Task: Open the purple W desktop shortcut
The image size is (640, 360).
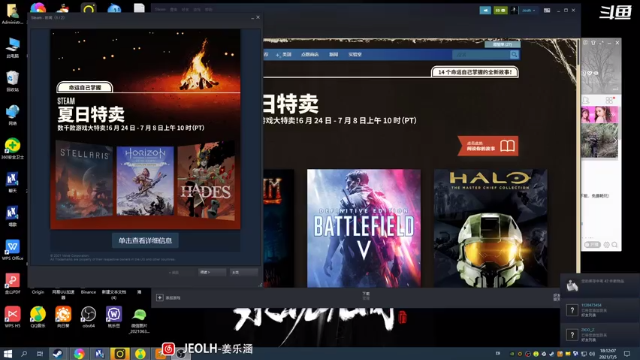Action: 113,317
